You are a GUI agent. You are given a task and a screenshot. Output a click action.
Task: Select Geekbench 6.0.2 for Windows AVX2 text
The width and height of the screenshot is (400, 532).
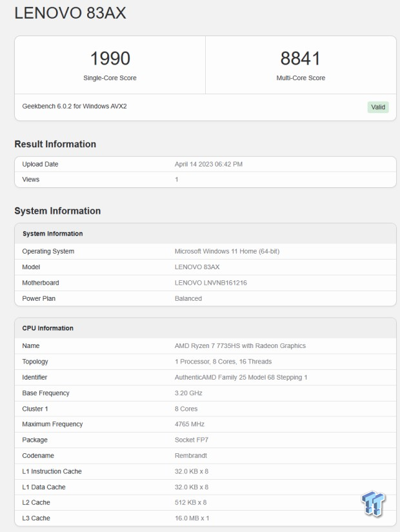[75, 106]
